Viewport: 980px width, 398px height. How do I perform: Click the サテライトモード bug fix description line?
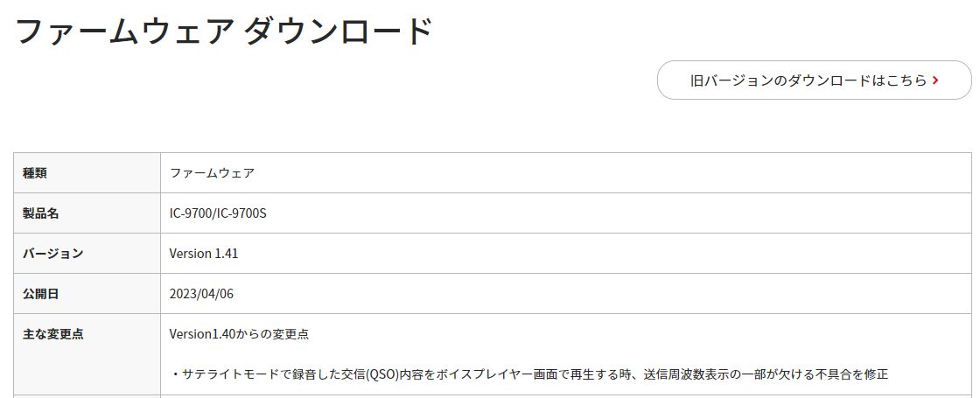[x=528, y=374]
